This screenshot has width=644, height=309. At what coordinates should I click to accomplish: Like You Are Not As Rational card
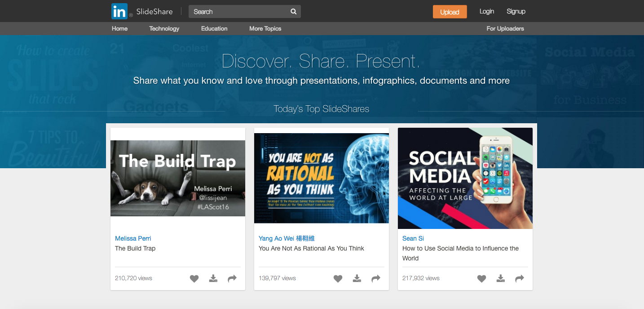click(338, 278)
